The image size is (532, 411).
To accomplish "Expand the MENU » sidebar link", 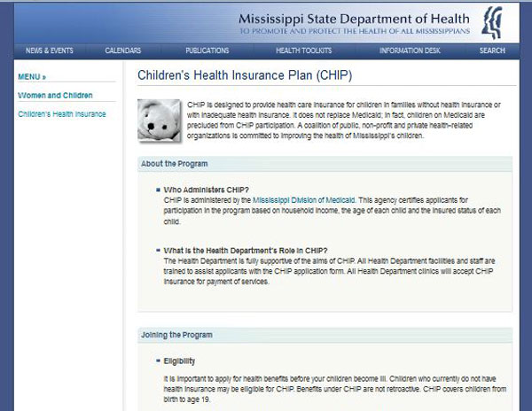I will coord(32,77).
